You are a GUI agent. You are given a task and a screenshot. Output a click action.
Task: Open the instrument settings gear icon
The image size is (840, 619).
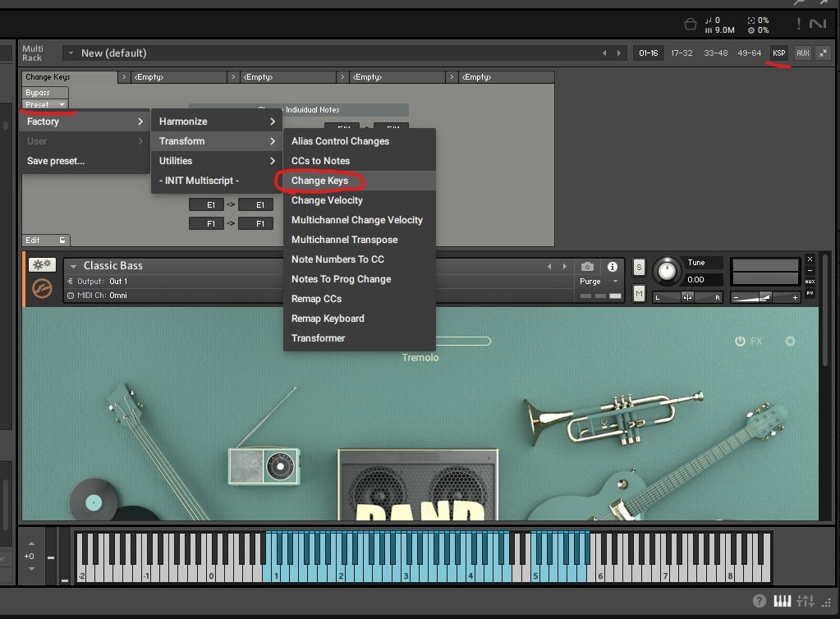790,341
